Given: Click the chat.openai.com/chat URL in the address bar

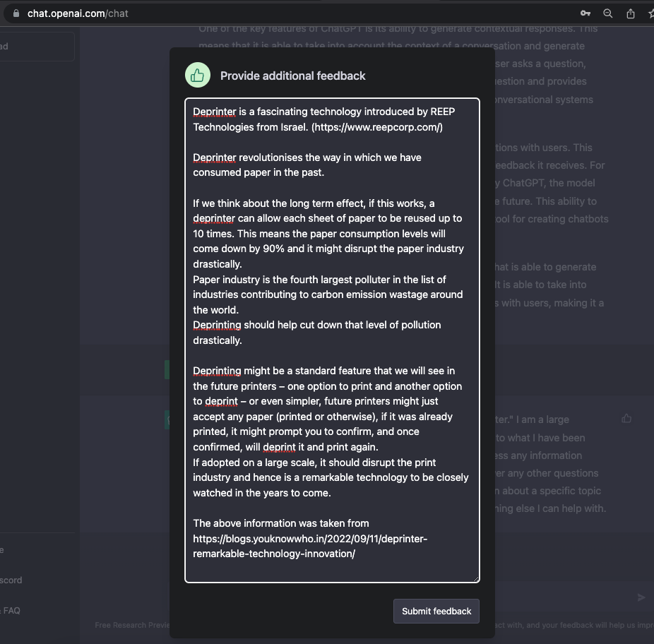Looking at the screenshot, I should coord(78,13).
